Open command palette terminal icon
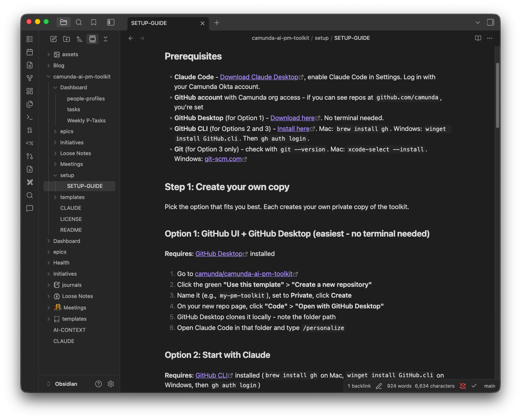Image resolution: width=521 pixels, height=420 pixels. coord(30,117)
